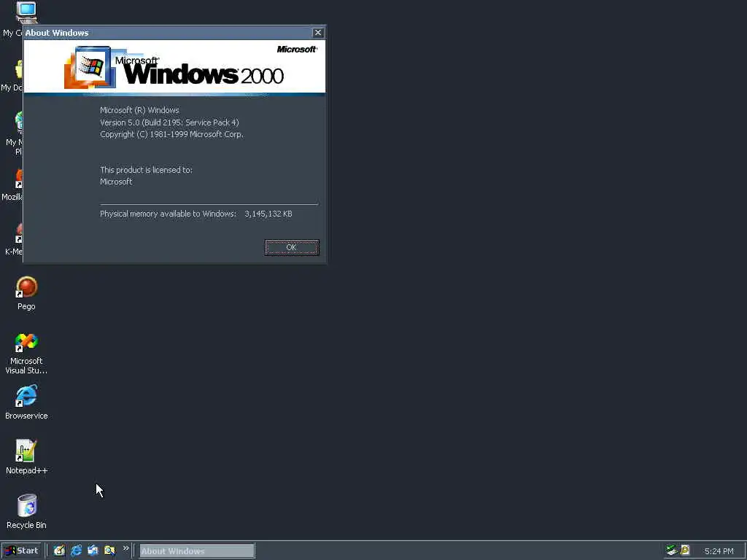Screen dimensions: 747x560
Task: Click the Windows 2000 logo banner
Action: pyautogui.click(x=174, y=67)
